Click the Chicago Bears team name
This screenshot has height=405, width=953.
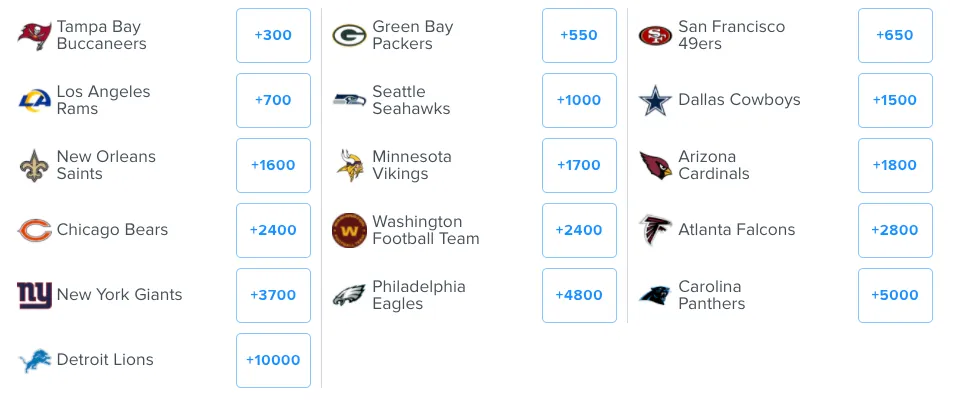click(x=112, y=230)
